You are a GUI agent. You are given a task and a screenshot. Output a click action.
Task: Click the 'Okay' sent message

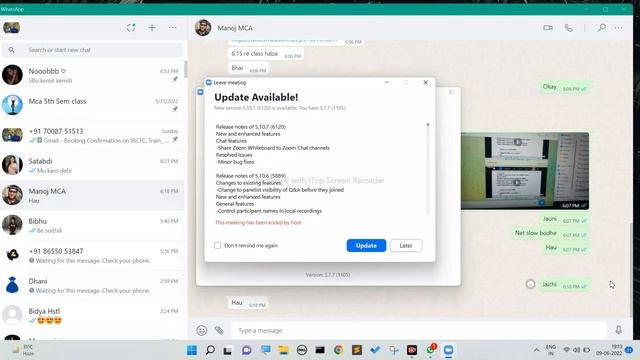tap(564, 87)
